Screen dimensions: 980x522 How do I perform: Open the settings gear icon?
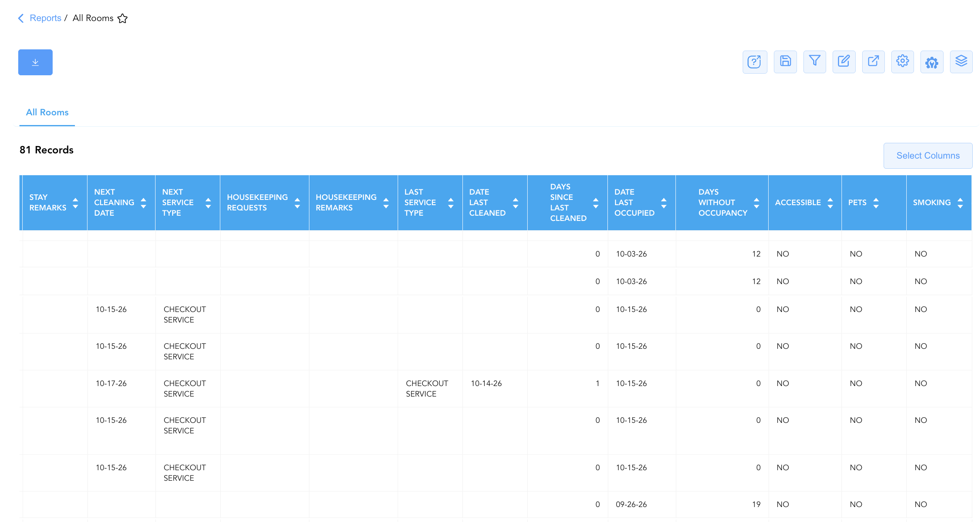(x=903, y=62)
